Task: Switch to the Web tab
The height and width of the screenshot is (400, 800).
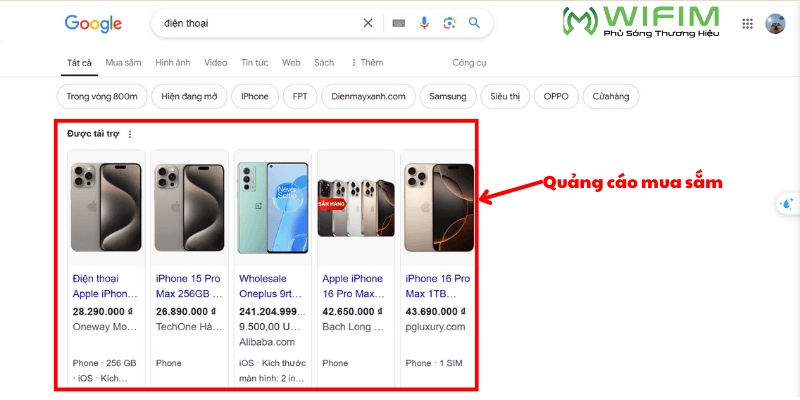Action: pos(291,63)
